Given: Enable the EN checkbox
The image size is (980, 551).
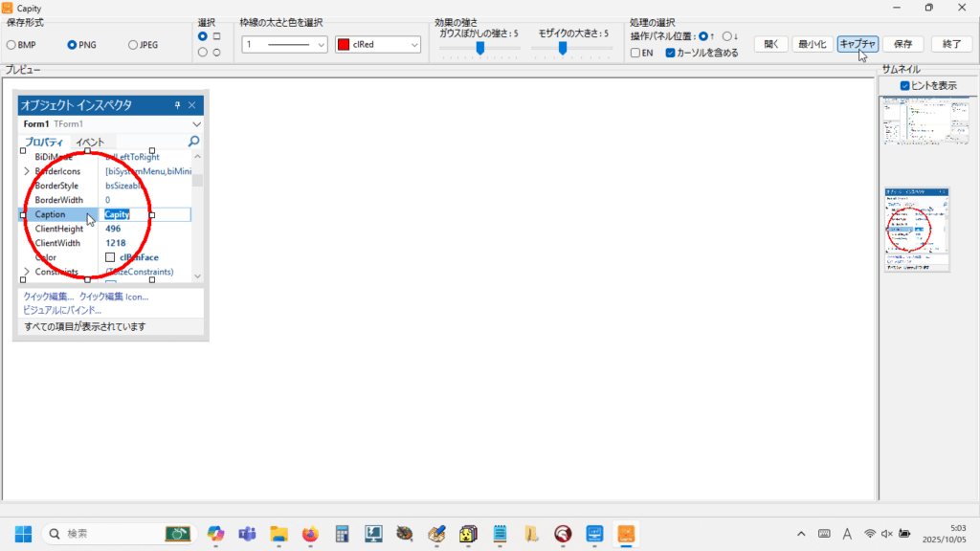Looking at the screenshot, I should (635, 54).
